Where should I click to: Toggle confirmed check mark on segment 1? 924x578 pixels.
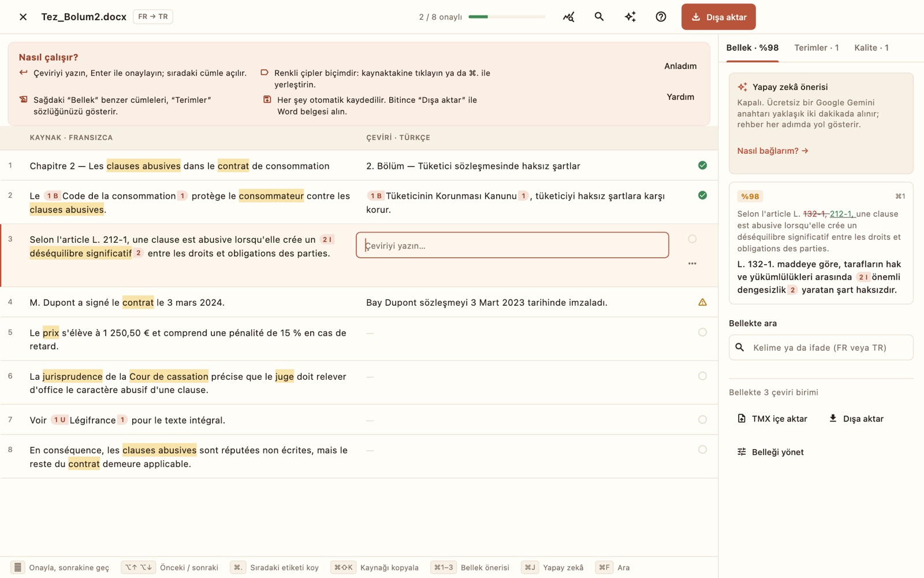702,165
